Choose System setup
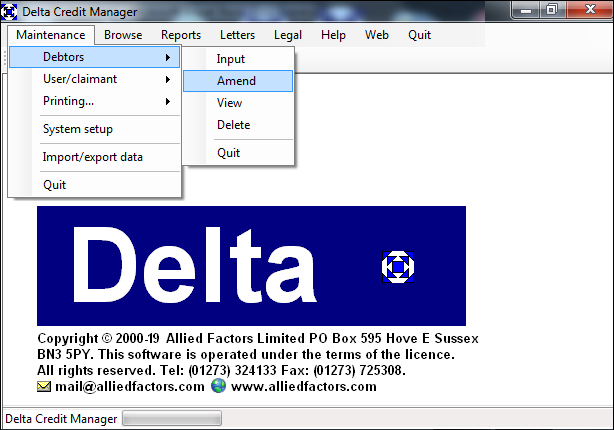Screen dimensions: 614x430 click(x=94, y=129)
